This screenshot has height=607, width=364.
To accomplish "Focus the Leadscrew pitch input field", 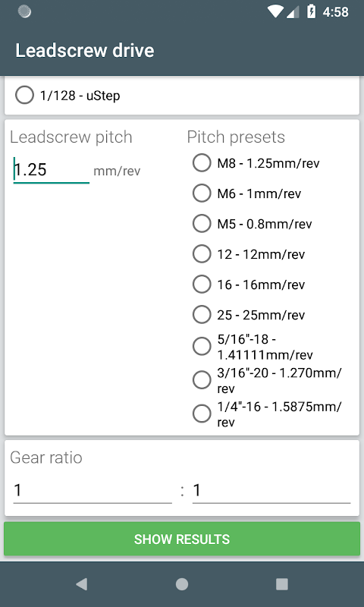I will pos(52,170).
